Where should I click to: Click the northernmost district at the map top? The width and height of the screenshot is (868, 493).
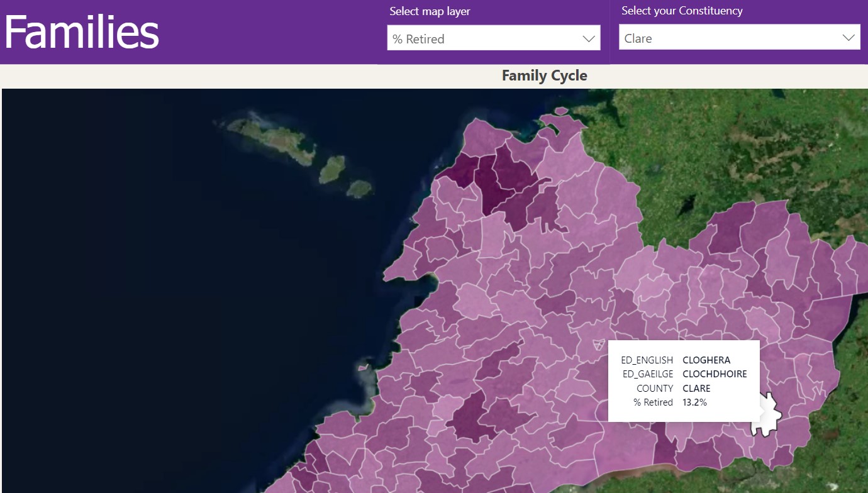[x=561, y=112]
